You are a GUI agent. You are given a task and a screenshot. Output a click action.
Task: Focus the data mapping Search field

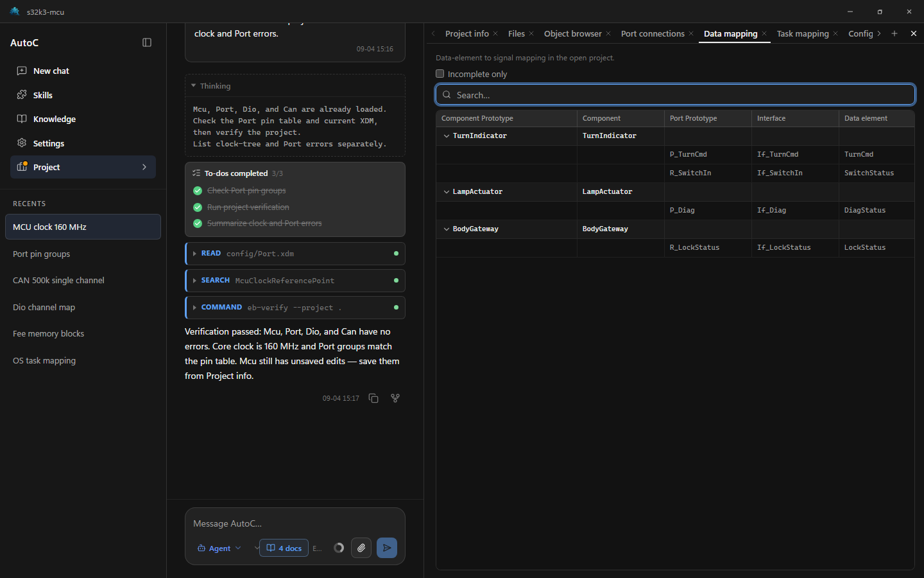[x=675, y=94]
